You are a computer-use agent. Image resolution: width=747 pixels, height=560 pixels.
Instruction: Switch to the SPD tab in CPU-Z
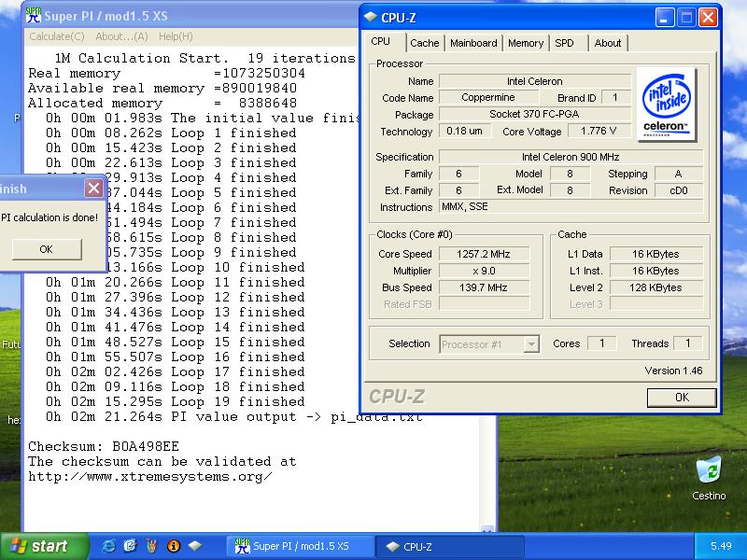tap(565, 43)
